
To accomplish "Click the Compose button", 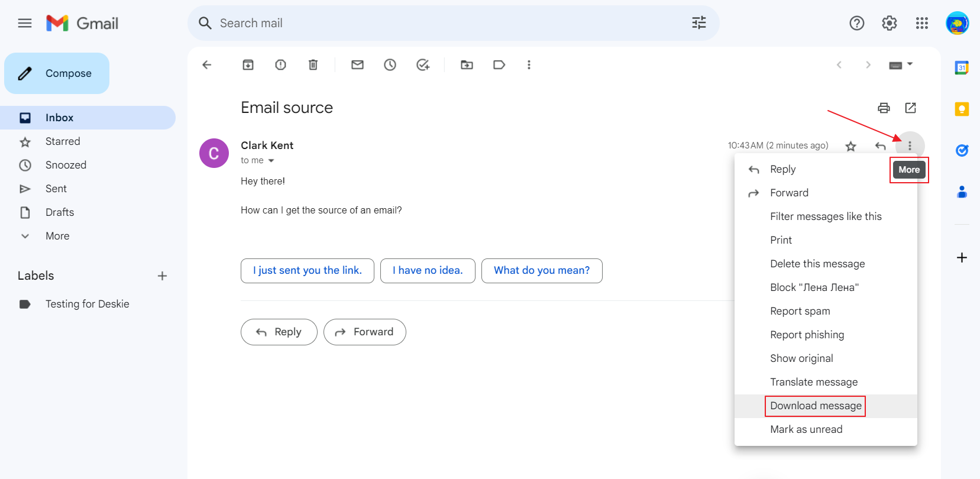I will (57, 73).
